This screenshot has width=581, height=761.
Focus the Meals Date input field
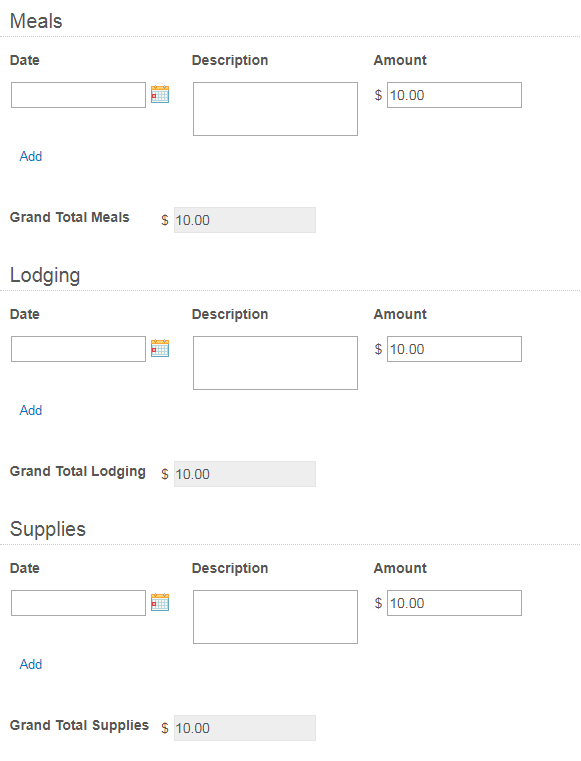pyautogui.click(x=78, y=95)
